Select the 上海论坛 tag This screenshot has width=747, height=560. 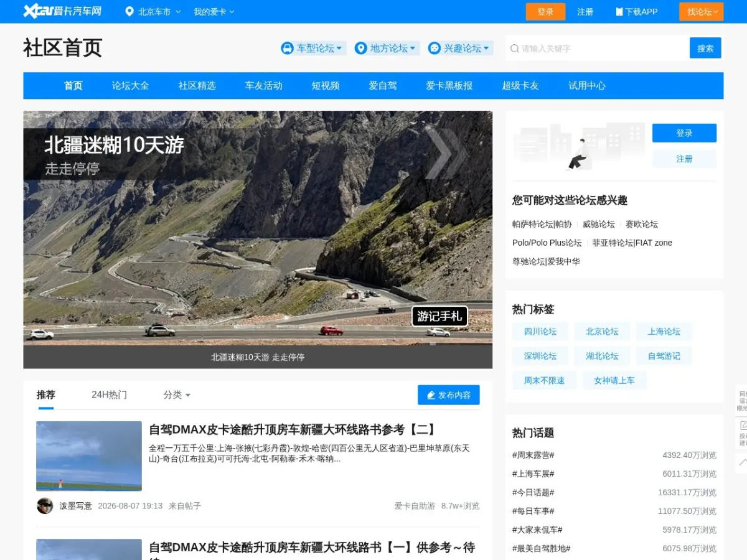tap(664, 332)
